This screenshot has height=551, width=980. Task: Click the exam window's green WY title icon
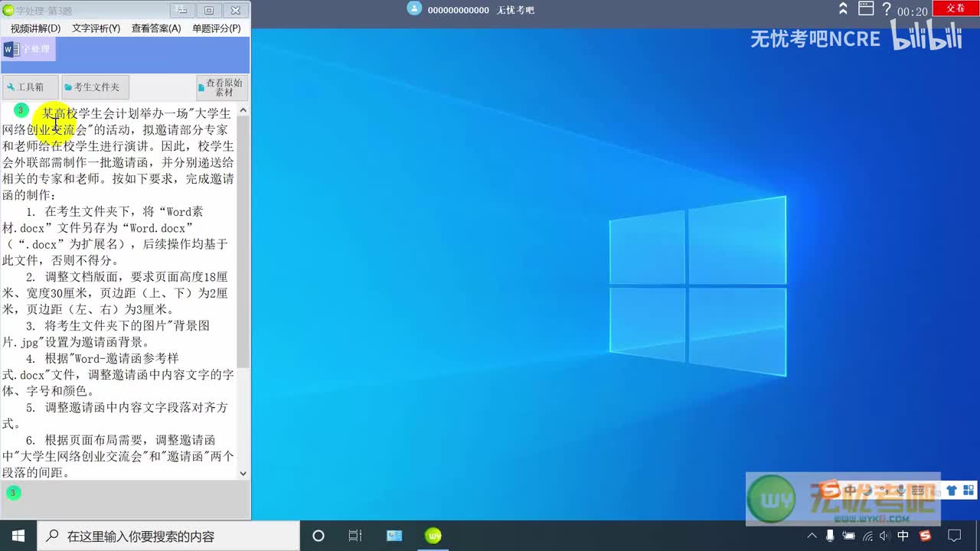[9, 10]
